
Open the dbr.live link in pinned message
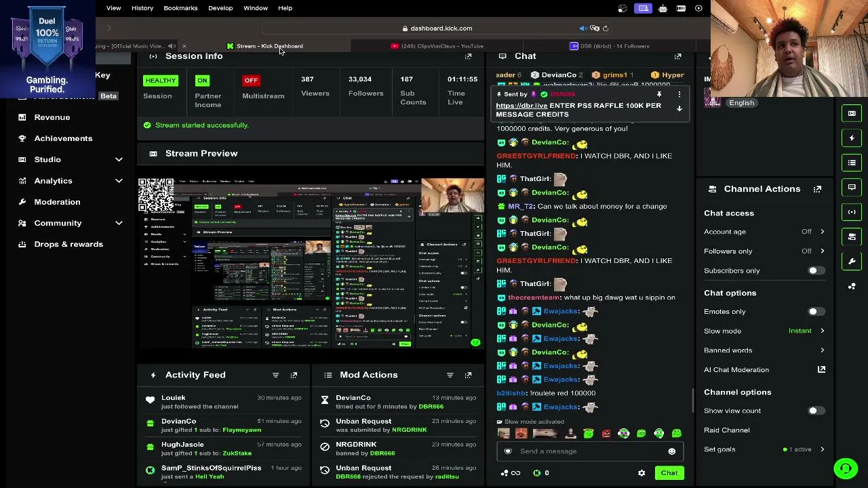521,106
